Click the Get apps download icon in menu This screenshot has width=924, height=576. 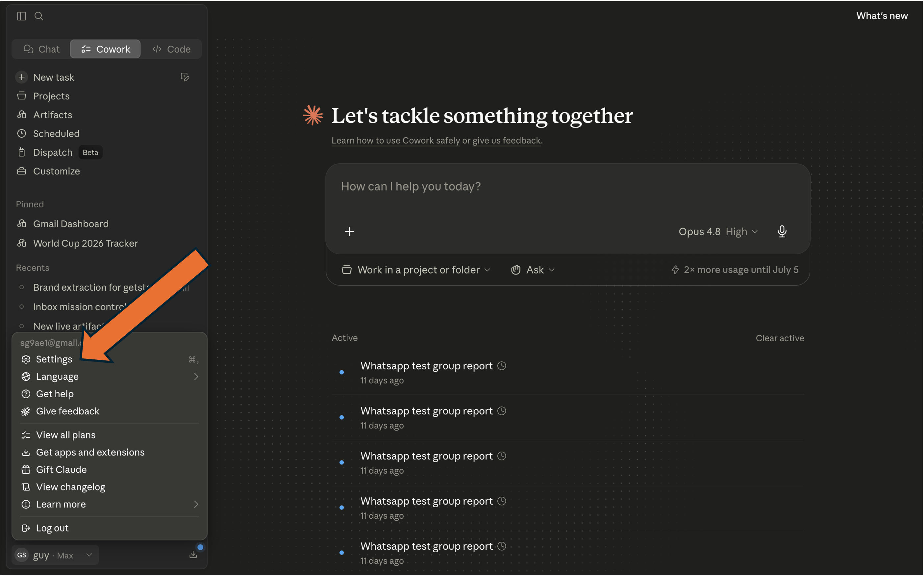coord(26,452)
